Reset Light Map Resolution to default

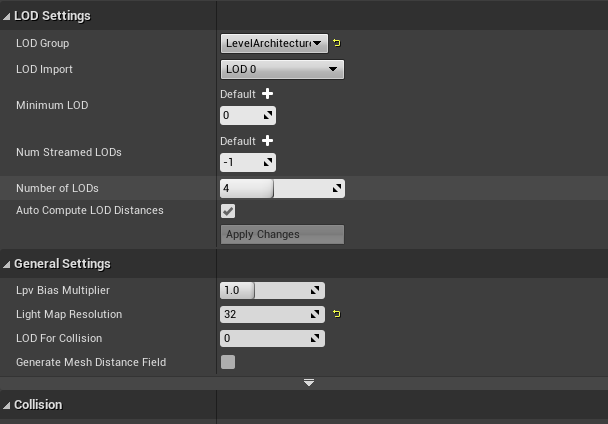(x=337, y=314)
